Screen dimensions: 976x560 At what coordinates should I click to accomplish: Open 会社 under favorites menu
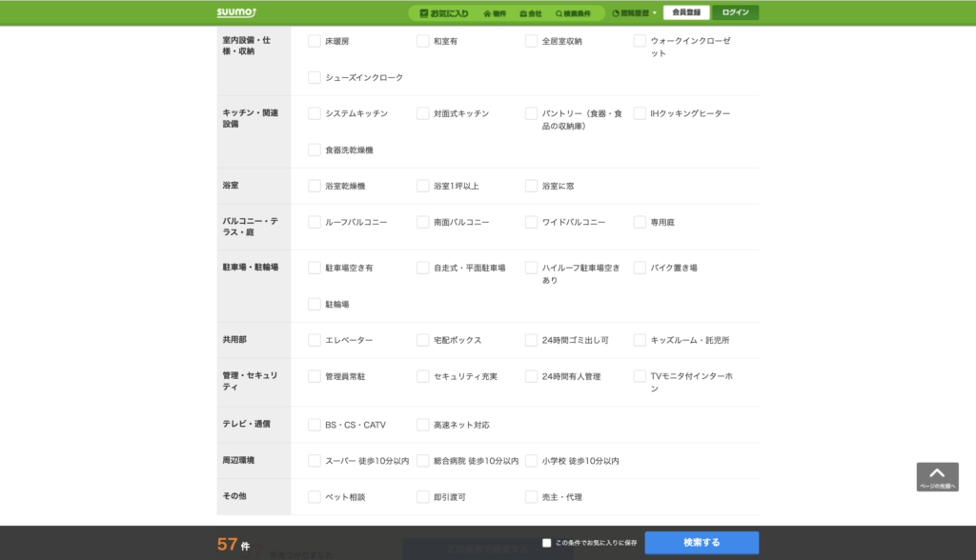[531, 13]
